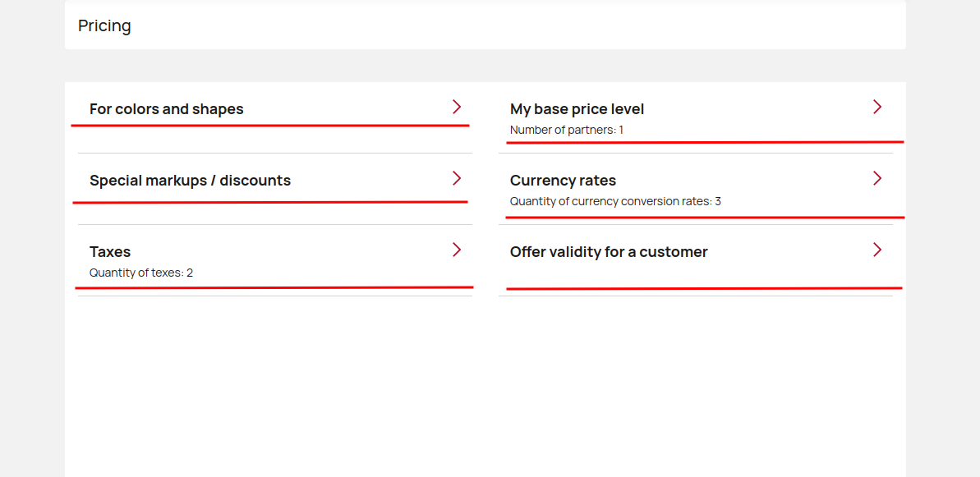
Task: Expand Currency rates using the right arrow
Action: [877, 178]
